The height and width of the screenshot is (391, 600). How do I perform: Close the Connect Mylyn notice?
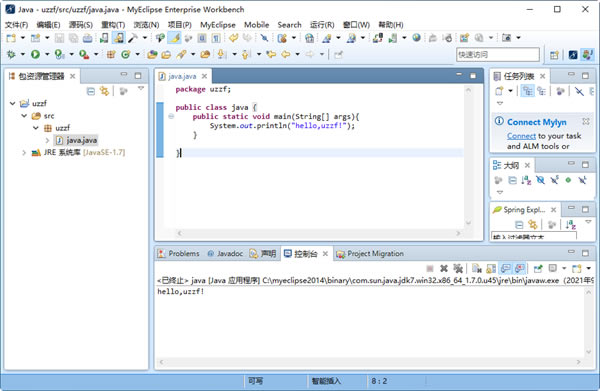[x=585, y=121]
